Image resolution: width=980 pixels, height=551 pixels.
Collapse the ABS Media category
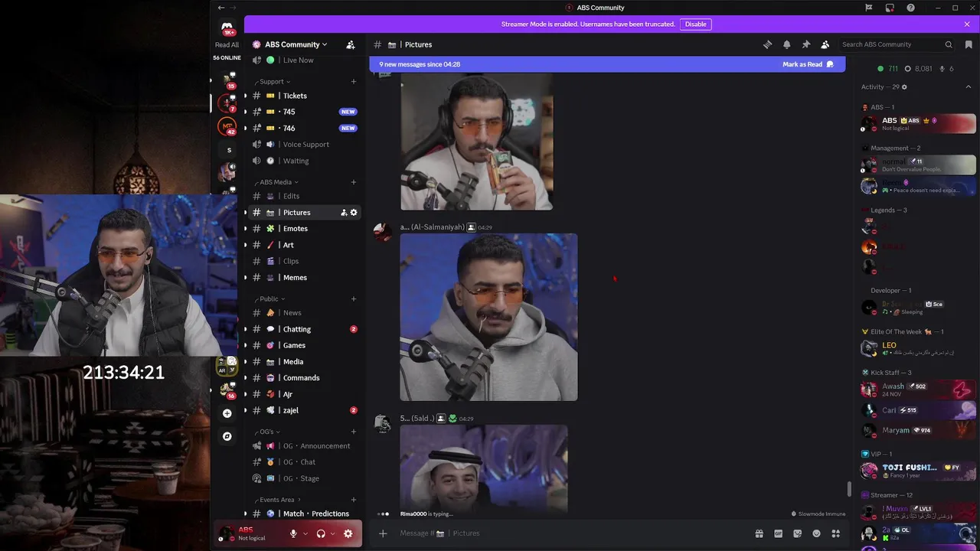(x=279, y=182)
